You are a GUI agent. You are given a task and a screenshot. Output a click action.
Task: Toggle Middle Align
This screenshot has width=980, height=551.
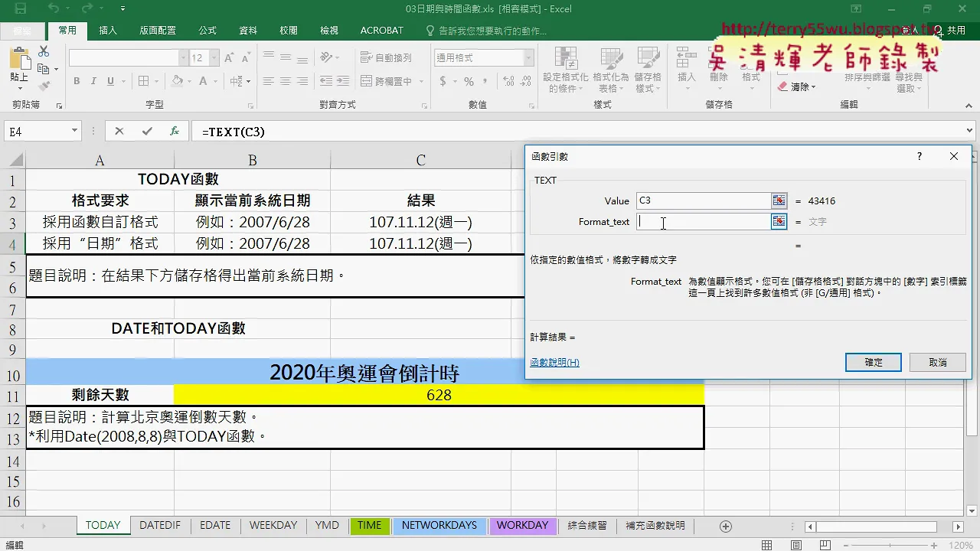pyautogui.click(x=285, y=58)
